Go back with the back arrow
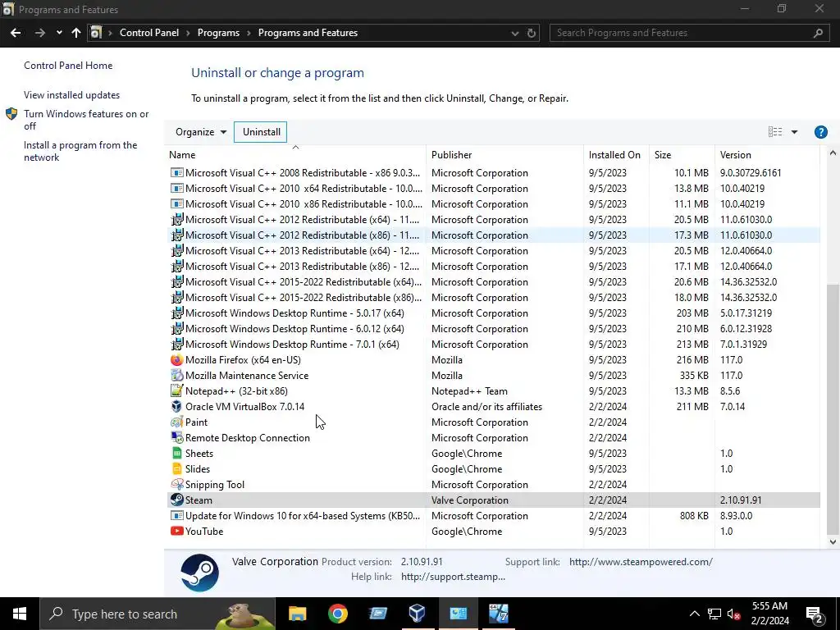This screenshot has height=630, width=840. tap(16, 33)
